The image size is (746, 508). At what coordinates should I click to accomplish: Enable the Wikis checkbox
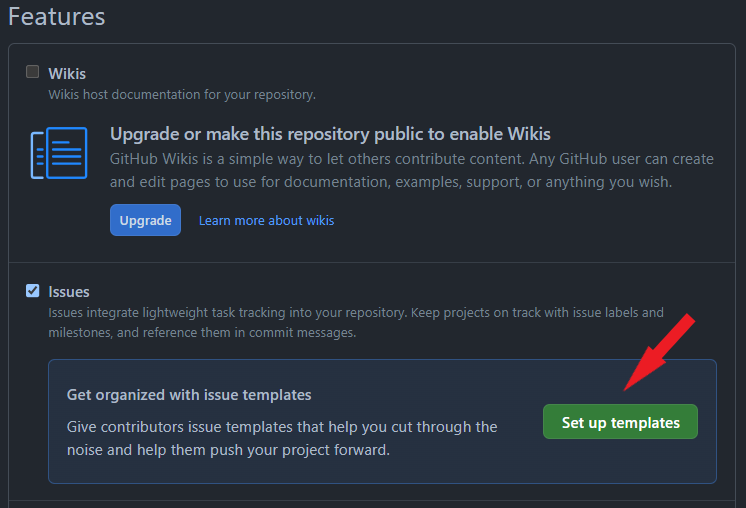coord(33,72)
